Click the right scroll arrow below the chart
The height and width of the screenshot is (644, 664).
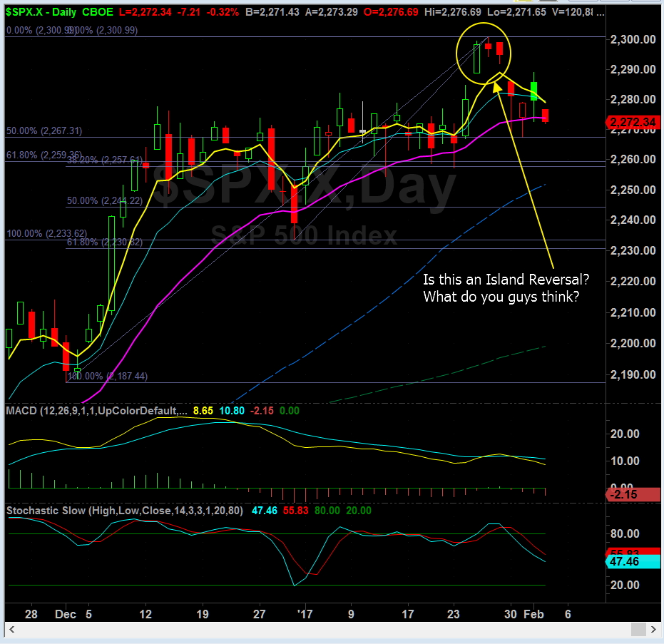655,630
